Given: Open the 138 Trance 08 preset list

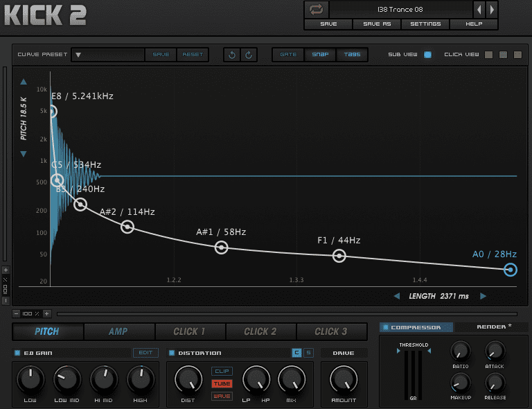Looking at the screenshot, I should click(x=400, y=10).
